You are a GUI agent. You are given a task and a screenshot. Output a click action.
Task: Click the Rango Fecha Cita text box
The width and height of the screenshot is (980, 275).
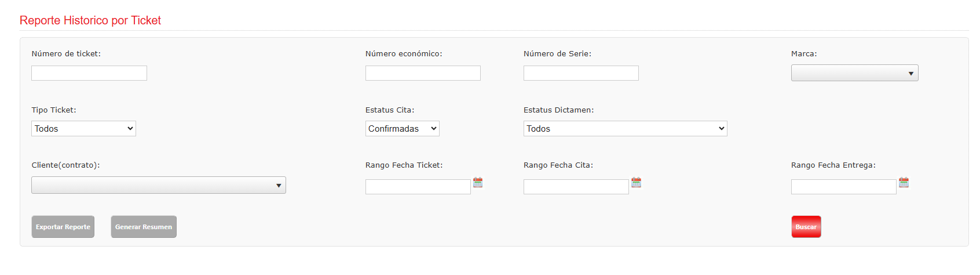[576, 187]
